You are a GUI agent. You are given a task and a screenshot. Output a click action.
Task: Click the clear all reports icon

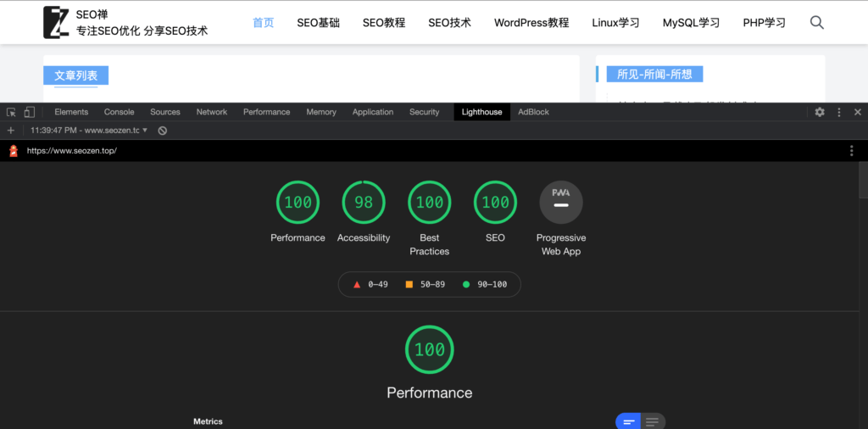click(x=163, y=131)
